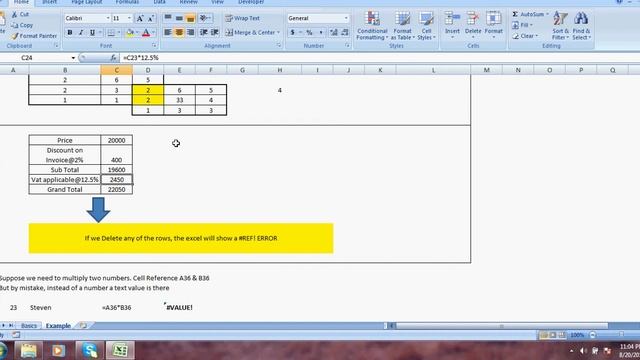The width and height of the screenshot is (640, 360).
Task: Toggle Italic formatting
Action: point(81,32)
